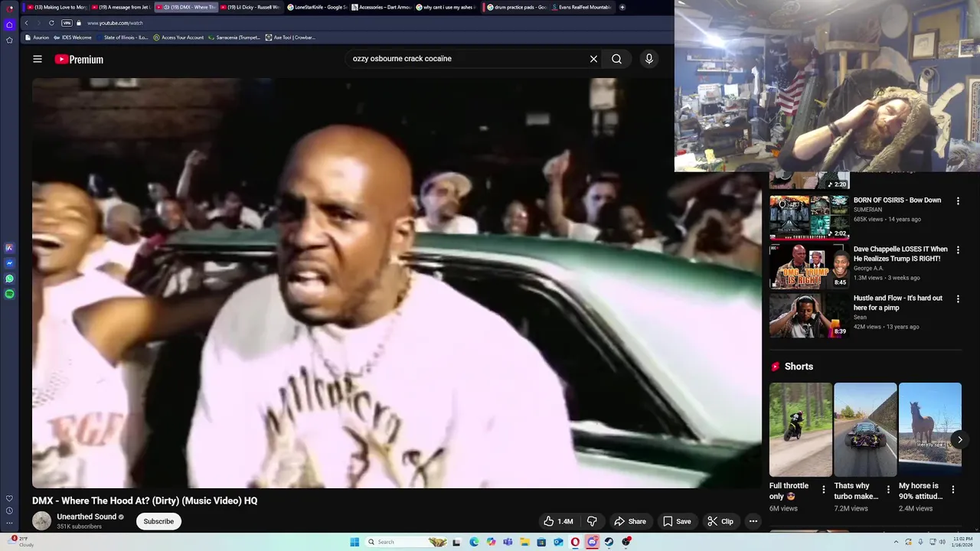Open the 'Full throttle only' Short

point(801,429)
